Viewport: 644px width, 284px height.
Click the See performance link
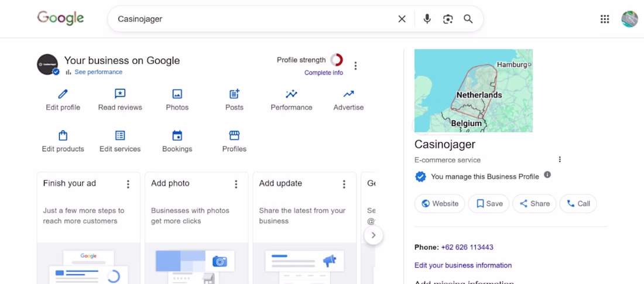click(98, 72)
